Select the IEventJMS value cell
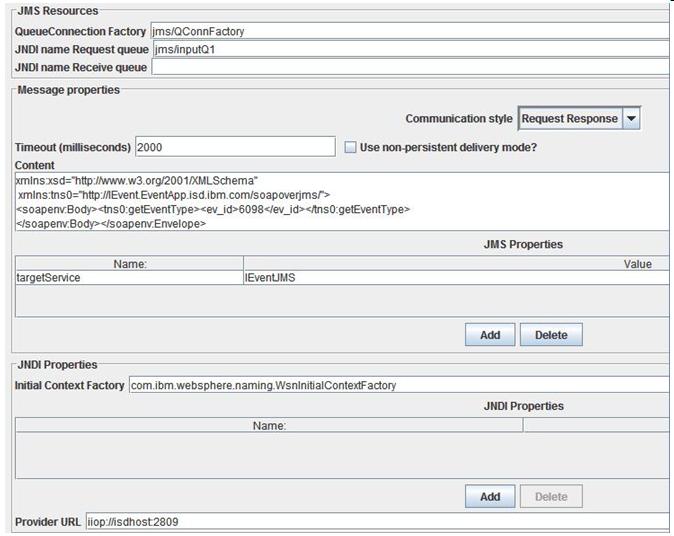The image size is (674, 536). (x=456, y=278)
